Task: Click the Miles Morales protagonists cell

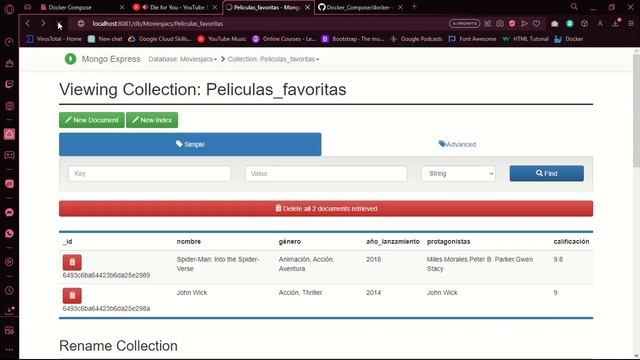Action: 480,264
